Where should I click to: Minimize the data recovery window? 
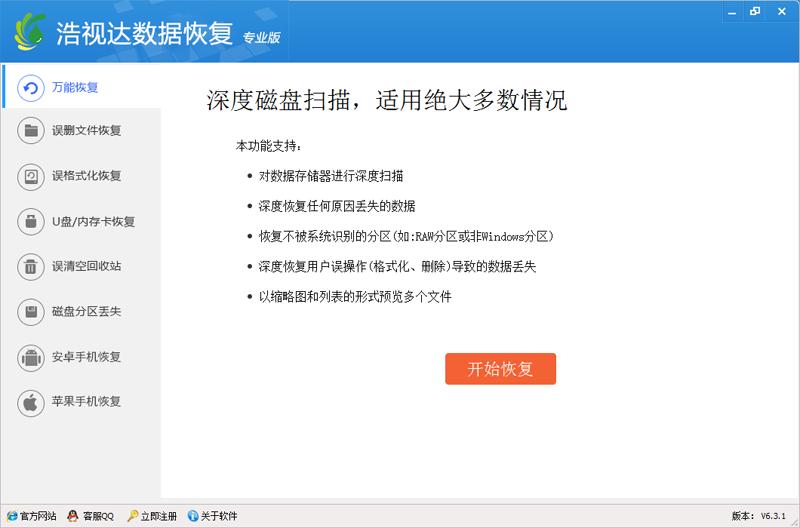coord(733,11)
